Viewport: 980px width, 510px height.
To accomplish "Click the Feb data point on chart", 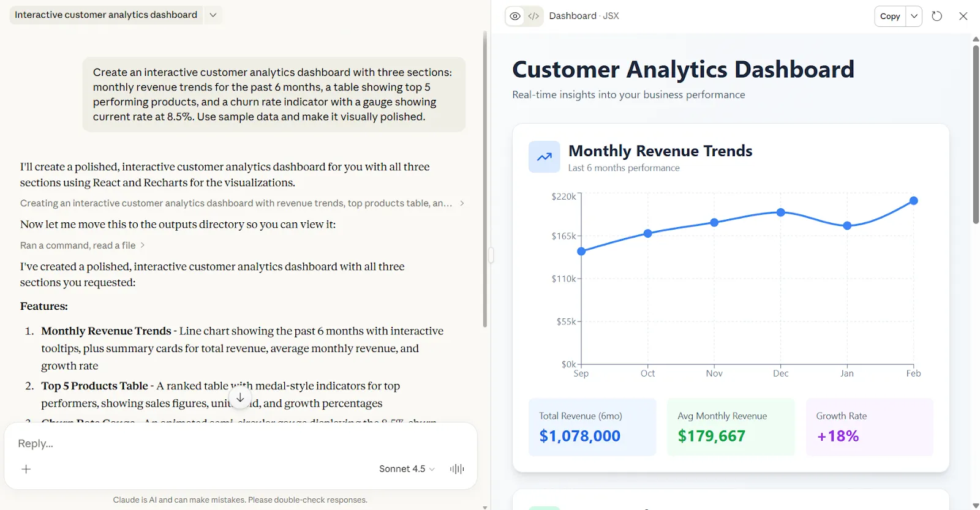I will [913, 201].
